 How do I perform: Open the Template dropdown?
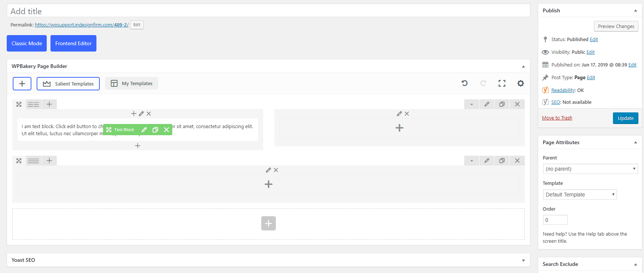tap(580, 195)
